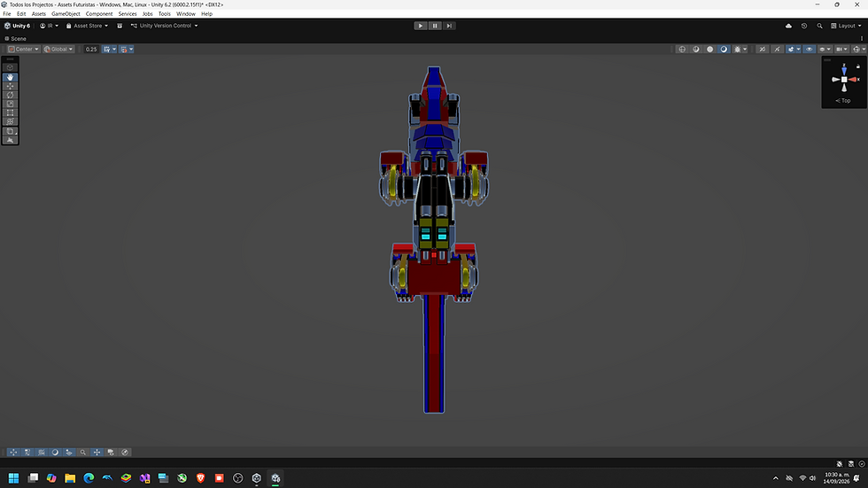
Task: Open the GameObject menu
Action: [x=66, y=14]
